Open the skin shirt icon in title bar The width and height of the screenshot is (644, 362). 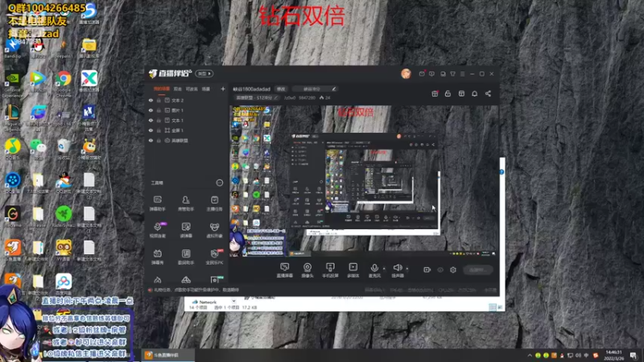[x=452, y=74]
